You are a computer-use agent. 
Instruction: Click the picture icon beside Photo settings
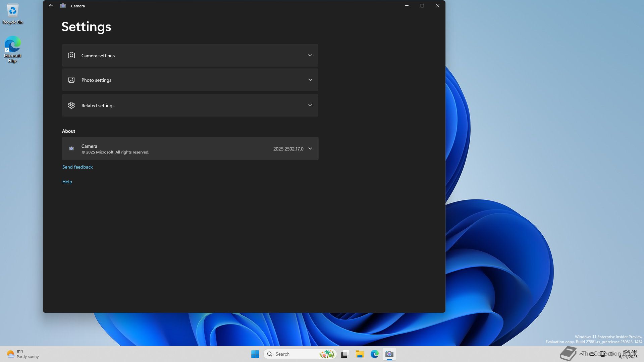[x=71, y=80]
